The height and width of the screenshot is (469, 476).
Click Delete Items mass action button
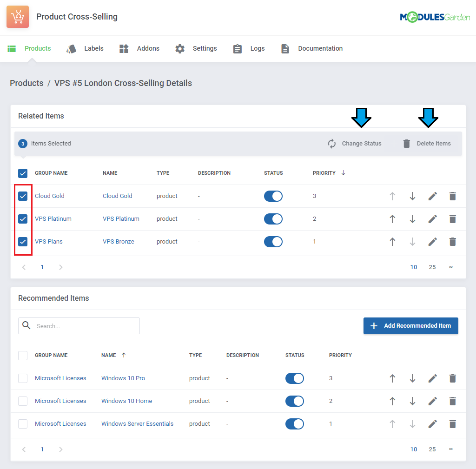427,144
